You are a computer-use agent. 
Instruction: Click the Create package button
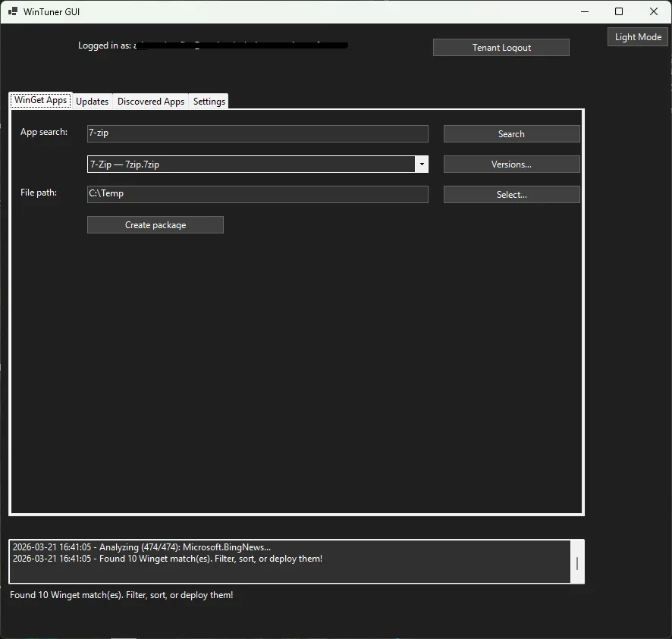[155, 225]
